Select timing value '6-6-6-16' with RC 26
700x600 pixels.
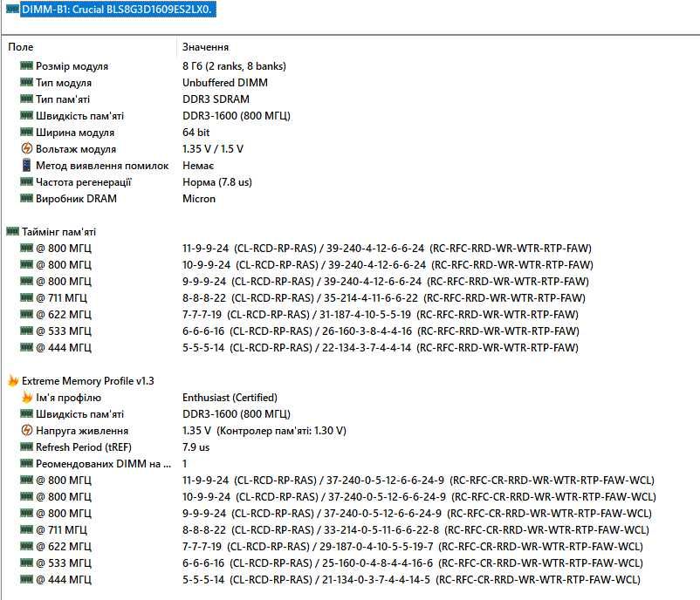tap(381, 331)
